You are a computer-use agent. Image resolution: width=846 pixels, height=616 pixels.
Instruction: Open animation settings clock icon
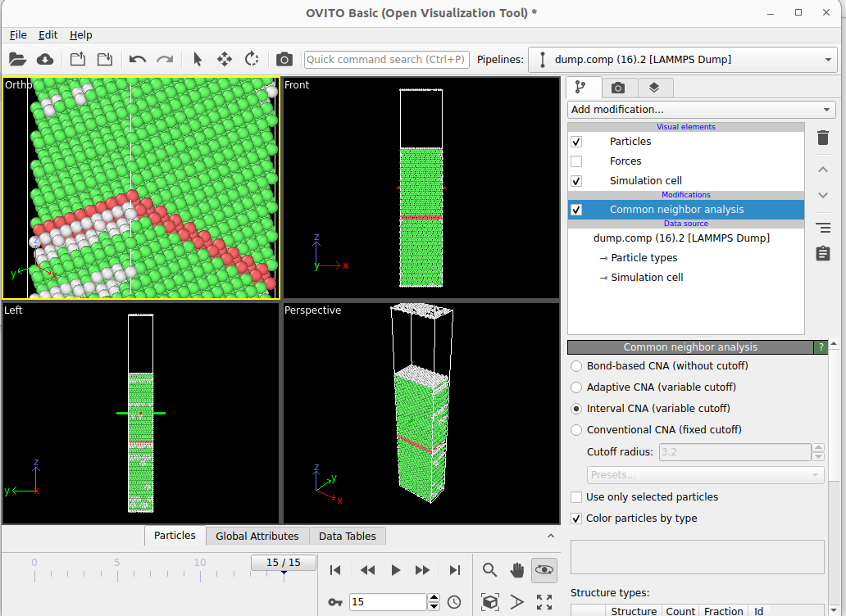(454, 602)
